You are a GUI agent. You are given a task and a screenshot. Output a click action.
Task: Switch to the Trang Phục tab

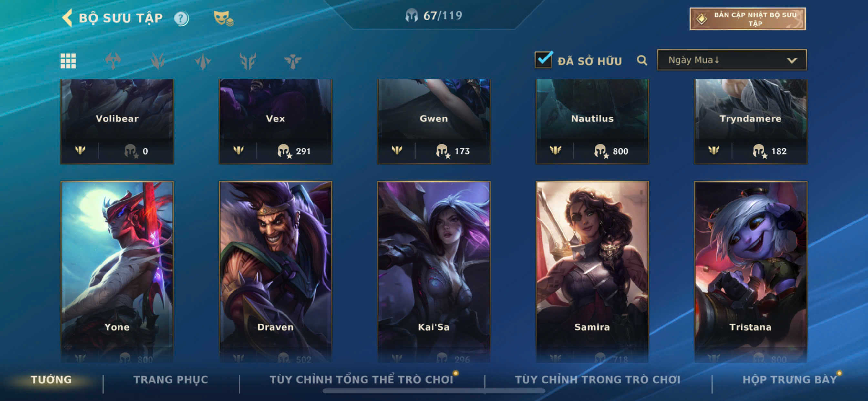pyautogui.click(x=171, y=379)
